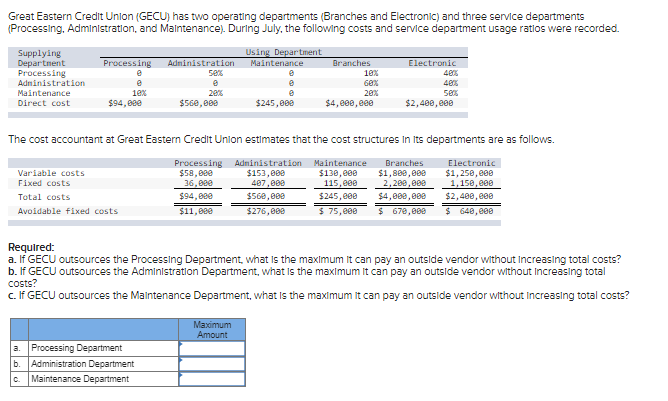Click Maintenance fixed cost 115,000
Viewport: 668px width, 401px height.
(340, 183)
